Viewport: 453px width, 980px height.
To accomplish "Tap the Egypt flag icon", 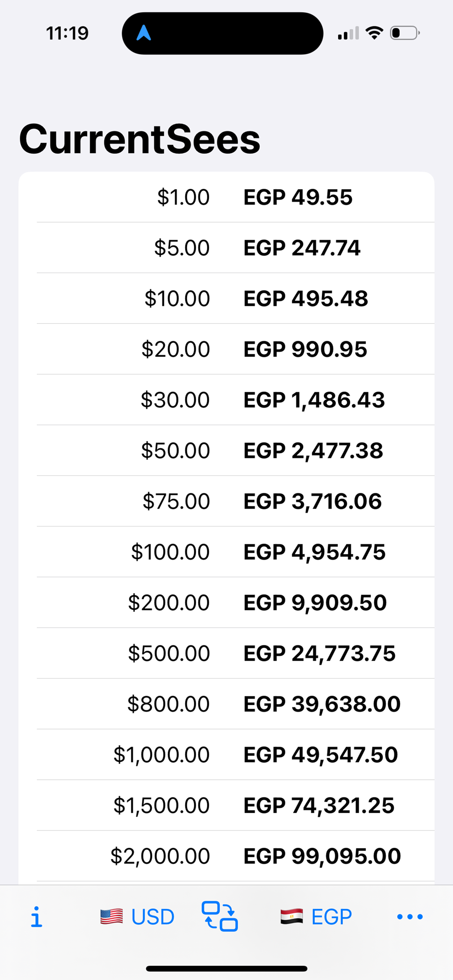I will 292,917.
